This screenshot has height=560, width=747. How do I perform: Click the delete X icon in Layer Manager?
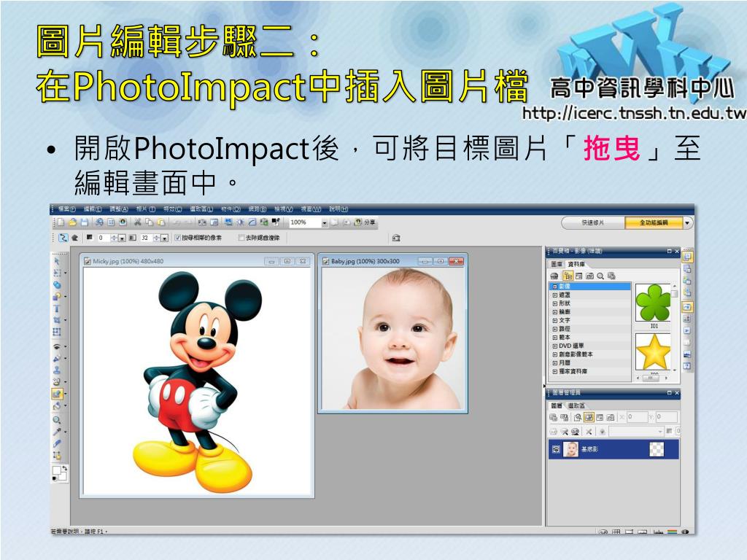(589, 432)
